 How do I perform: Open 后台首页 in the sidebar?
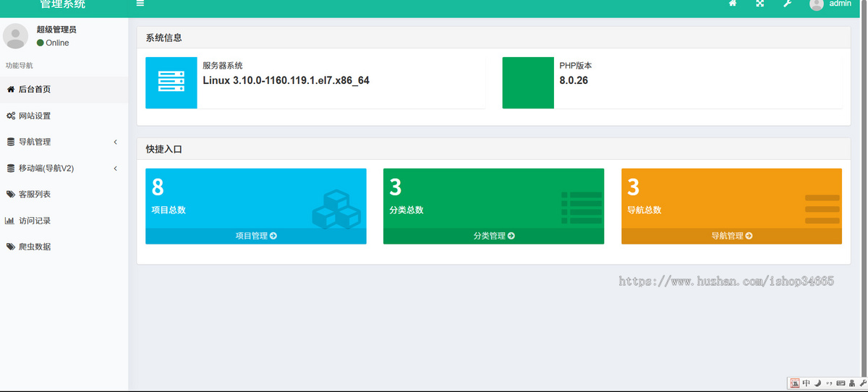[x=64, y=89]
